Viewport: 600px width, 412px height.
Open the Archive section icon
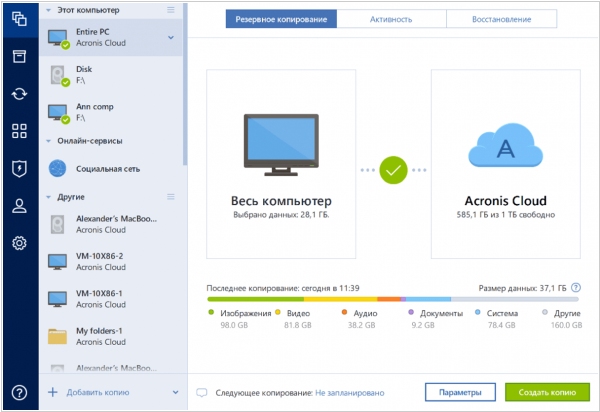point(19,56)
